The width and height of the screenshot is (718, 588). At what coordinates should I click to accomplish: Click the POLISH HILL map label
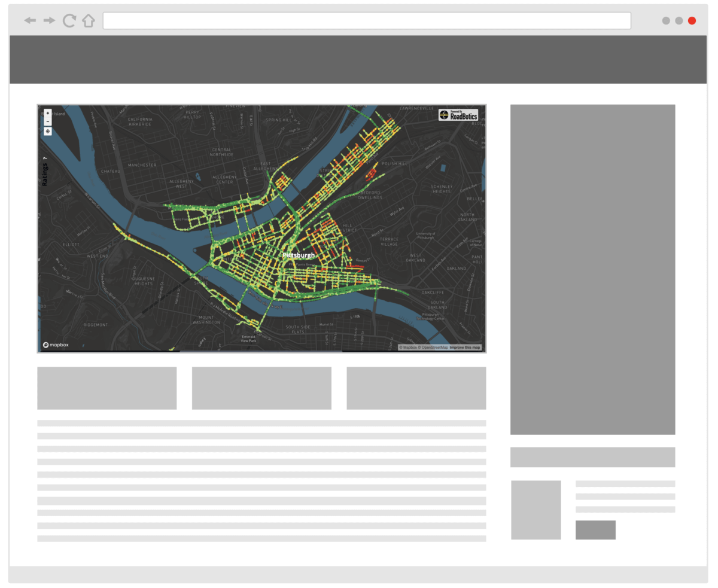click(394, 163)
